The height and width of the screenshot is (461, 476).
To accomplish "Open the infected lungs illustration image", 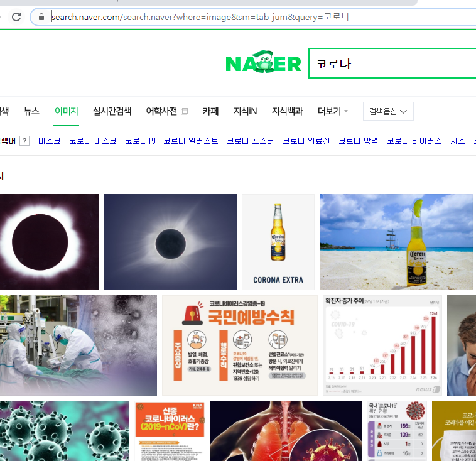I will 286,431.
